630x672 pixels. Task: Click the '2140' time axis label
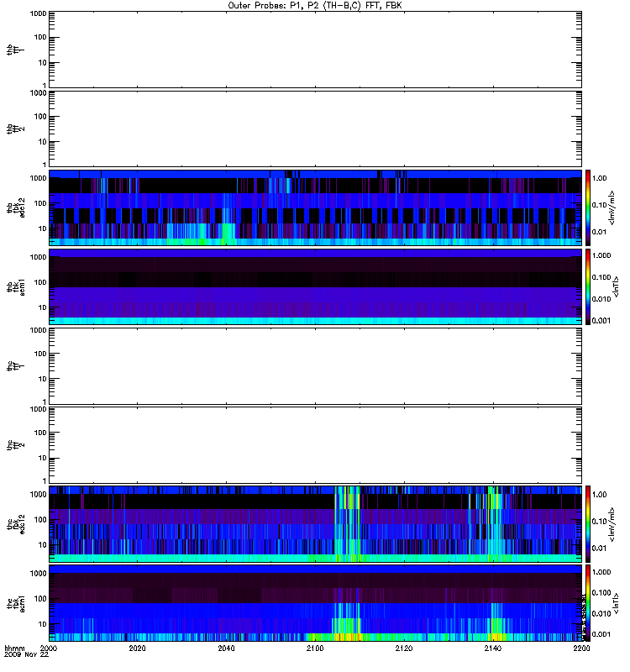pos(493,648)
